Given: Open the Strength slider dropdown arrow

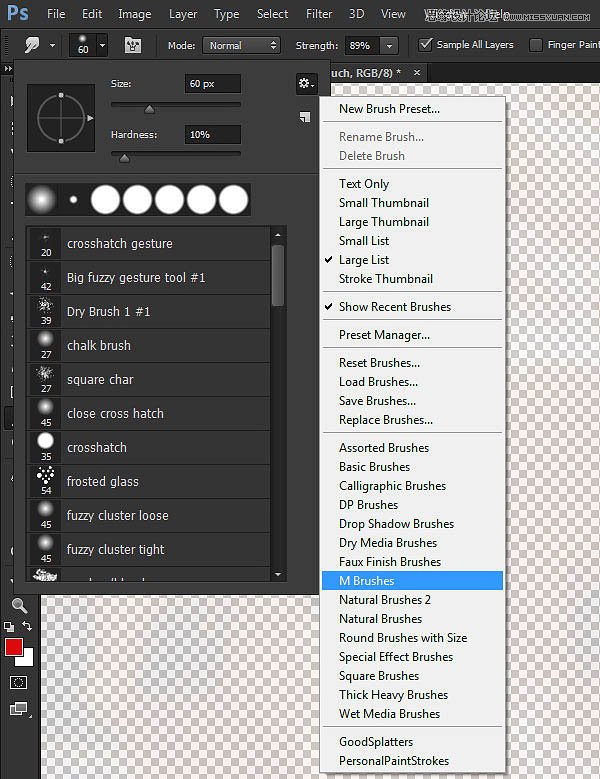Looking at the screenshot, I should click(x=389, y=46).
